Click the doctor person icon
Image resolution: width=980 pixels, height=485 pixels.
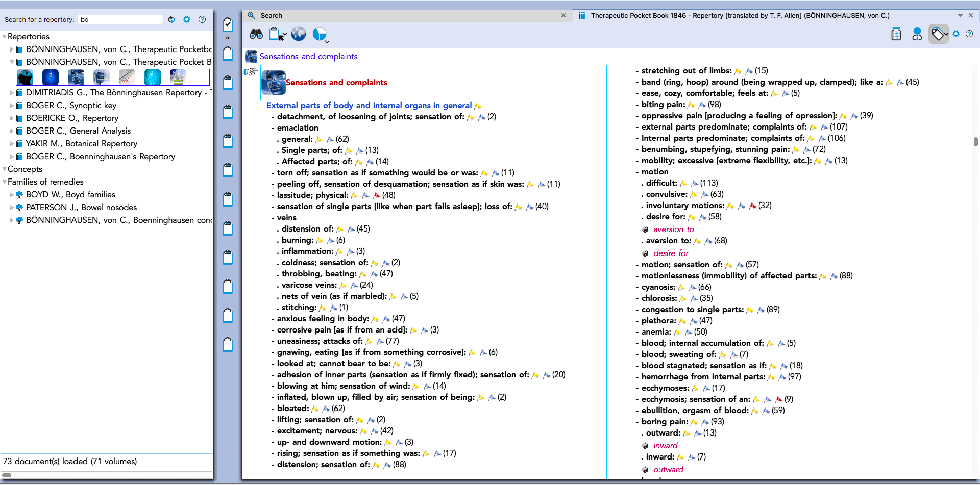click(x=917, y=34)
